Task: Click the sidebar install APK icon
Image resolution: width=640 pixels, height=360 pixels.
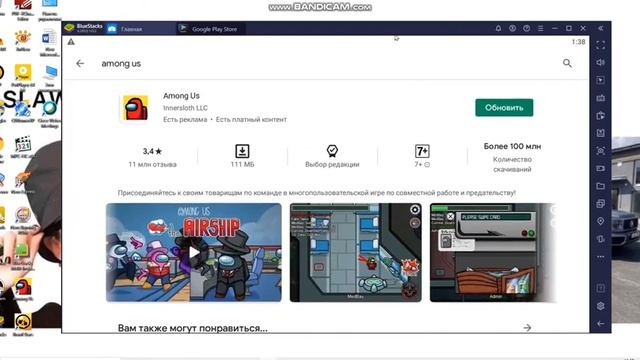Action: pyautogui.click(x=600, y=133)
